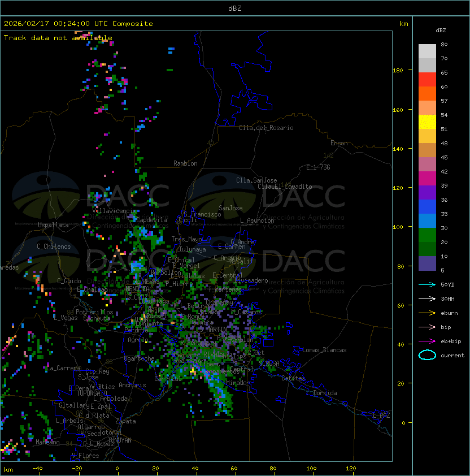Click the pink bip arrow in legend

tap(427, 327)
